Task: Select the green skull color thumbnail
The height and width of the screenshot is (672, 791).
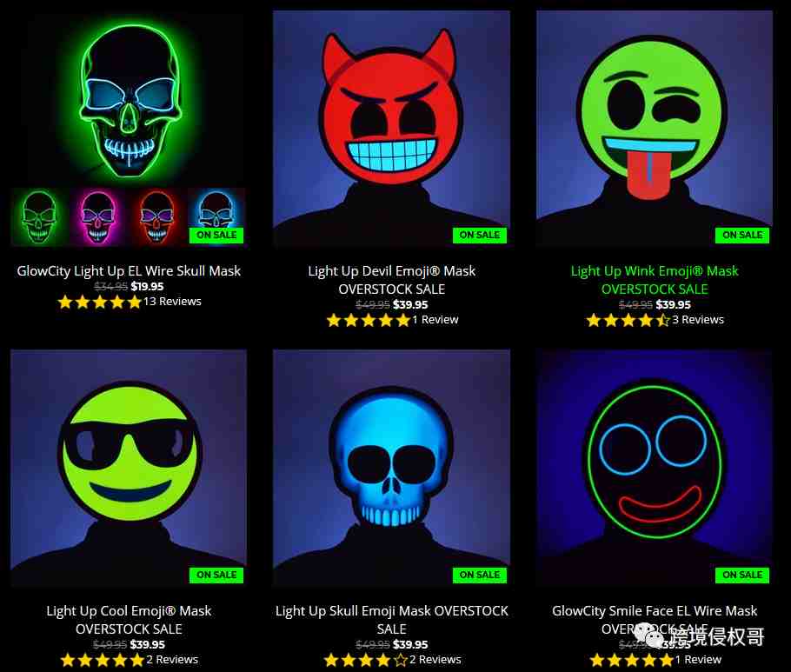Action: pyautogui.click(x=39, y=217)
